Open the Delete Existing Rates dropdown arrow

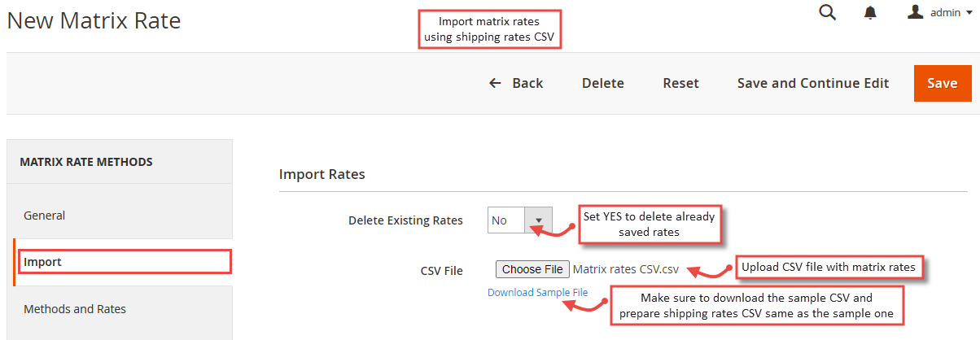538,220
